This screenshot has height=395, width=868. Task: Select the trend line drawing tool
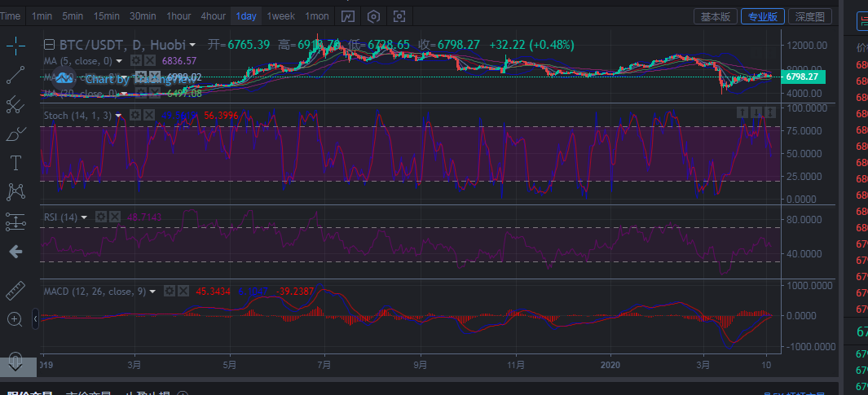pyautogui.click(x=15, y=76)
